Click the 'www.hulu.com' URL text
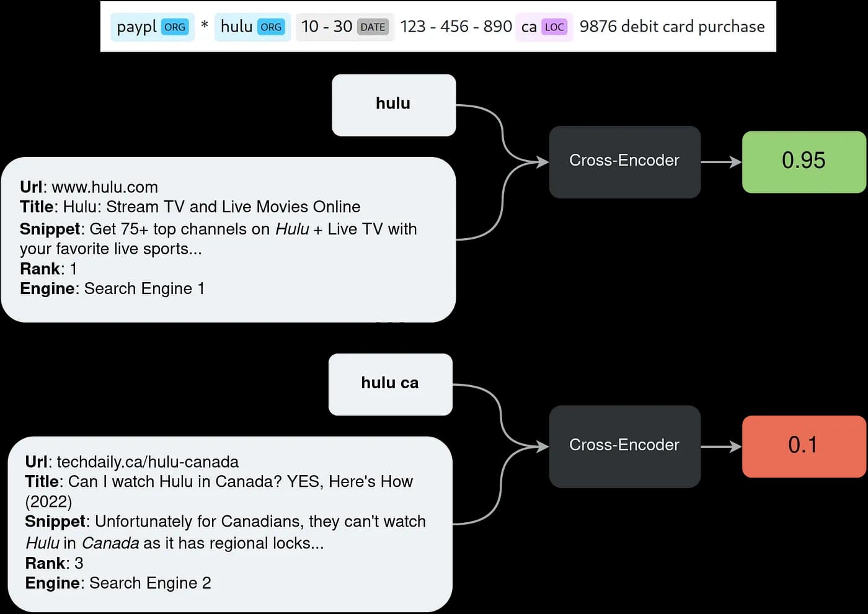The height and width of the screenshot is (614, 868). (105, 187)
